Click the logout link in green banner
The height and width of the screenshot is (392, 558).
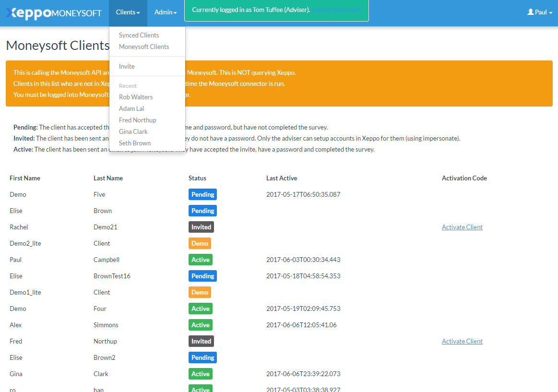pos(336,10)
